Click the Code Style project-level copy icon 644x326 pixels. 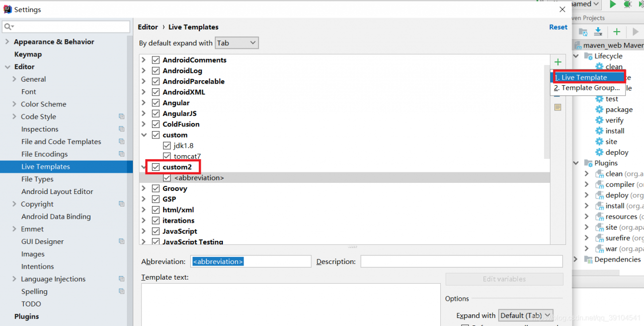point(121,116)
